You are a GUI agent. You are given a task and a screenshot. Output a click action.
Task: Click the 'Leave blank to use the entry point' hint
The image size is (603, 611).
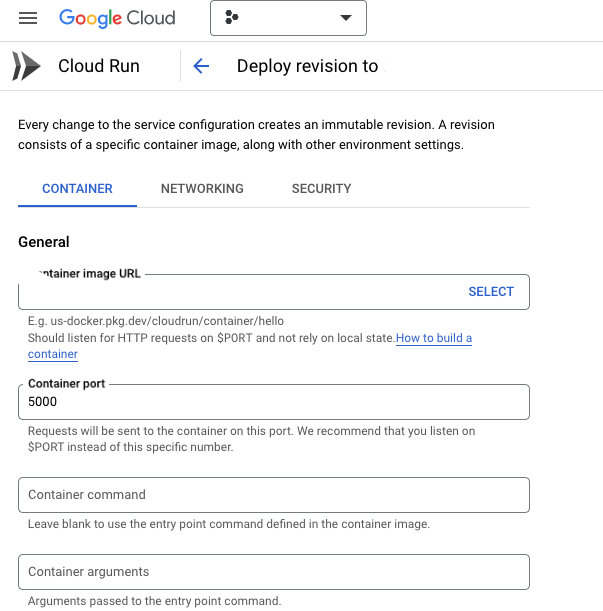[x=229, y=524]
